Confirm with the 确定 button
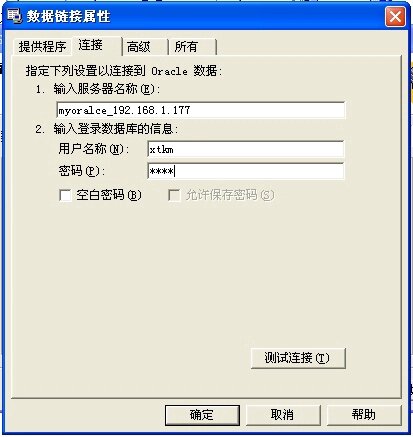 (202, 415)
